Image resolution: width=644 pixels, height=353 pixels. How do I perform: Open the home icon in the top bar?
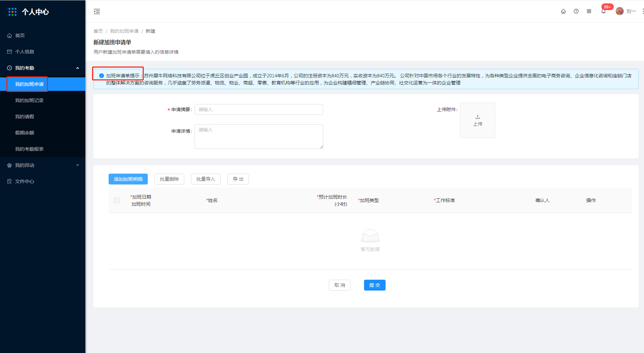click(563, 11)
